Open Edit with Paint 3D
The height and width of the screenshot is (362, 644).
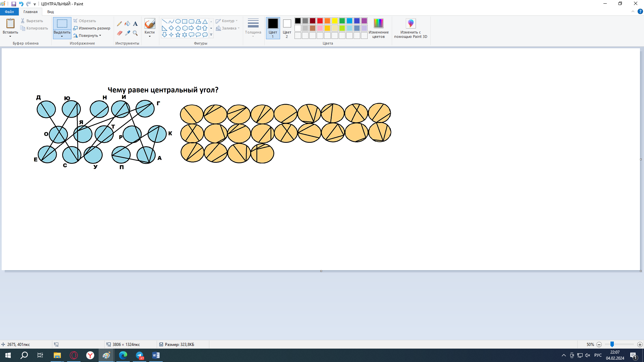[410, 28]
